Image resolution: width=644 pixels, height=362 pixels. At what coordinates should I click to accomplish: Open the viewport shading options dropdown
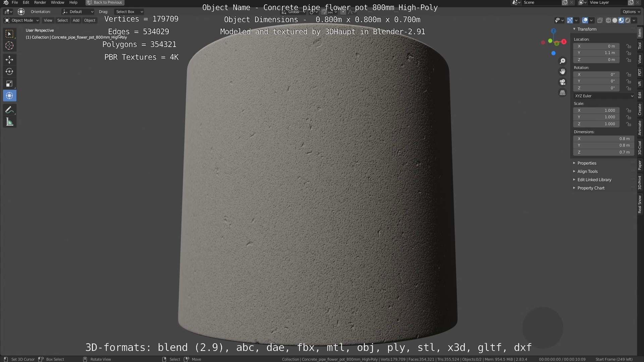point(634,20)
